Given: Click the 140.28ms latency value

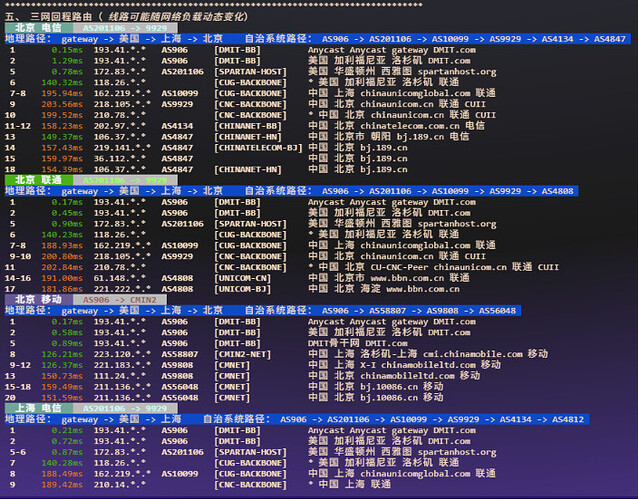Looking at the screenshot, I should (62, 463).
